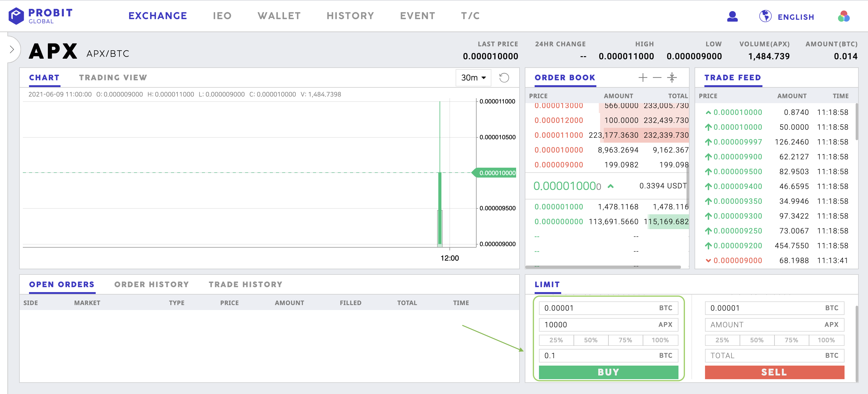Select 25% on the sell side

[722, 340]
